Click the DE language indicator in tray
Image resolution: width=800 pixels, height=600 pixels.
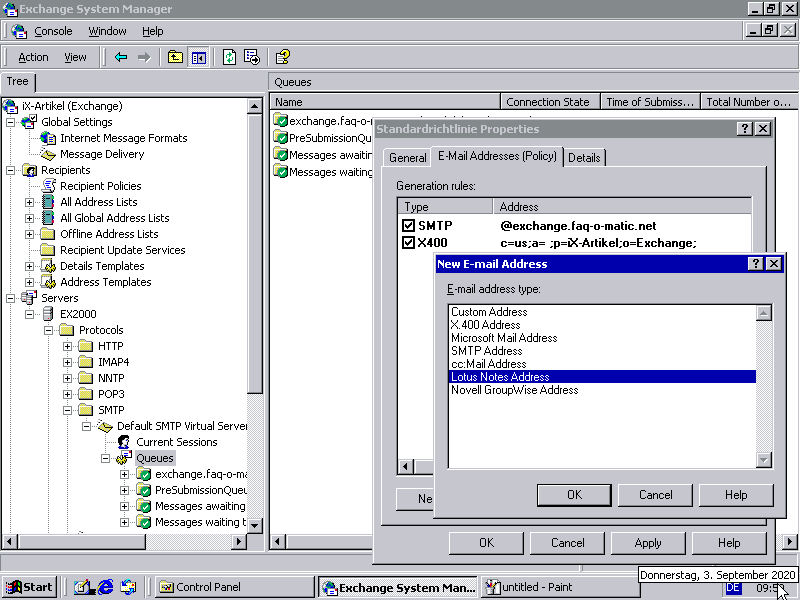click(x=733, y=588)
